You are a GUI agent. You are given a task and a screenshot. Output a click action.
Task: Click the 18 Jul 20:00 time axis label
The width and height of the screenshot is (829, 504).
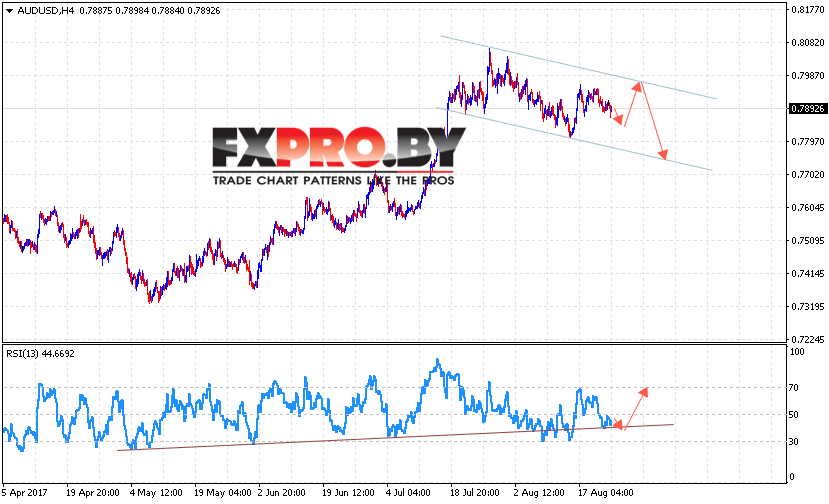tap(474, 492)
